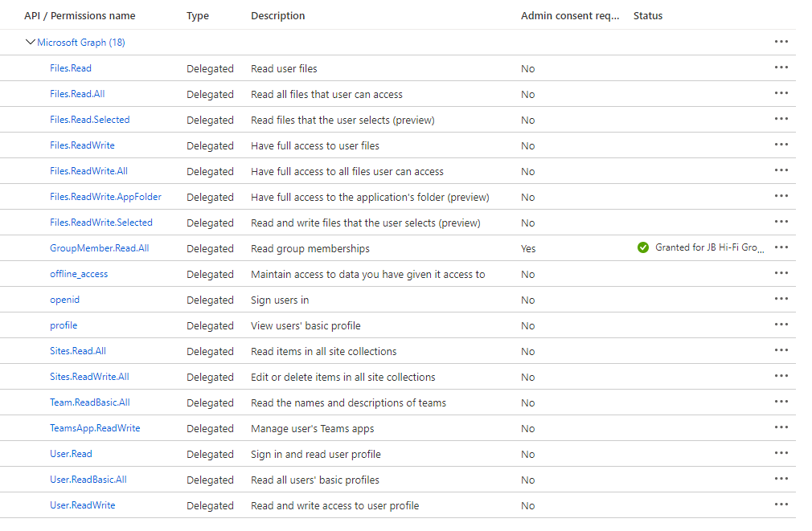
Task: Select the User.ReadBasic.All permission link
Action: point(88,480)
